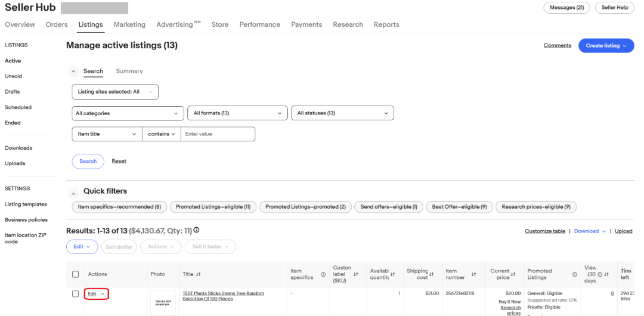The height and width of the screenshot is (316, 644).
Task: Click the Reset link
Action: click(x=119, y=161)
